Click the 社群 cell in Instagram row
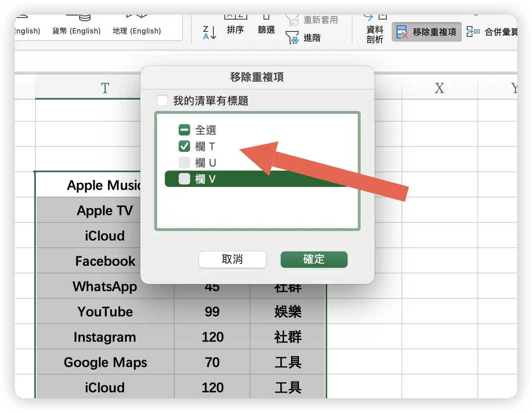Image resolution: width=532 pixels, height=413 pixels. 288,337
